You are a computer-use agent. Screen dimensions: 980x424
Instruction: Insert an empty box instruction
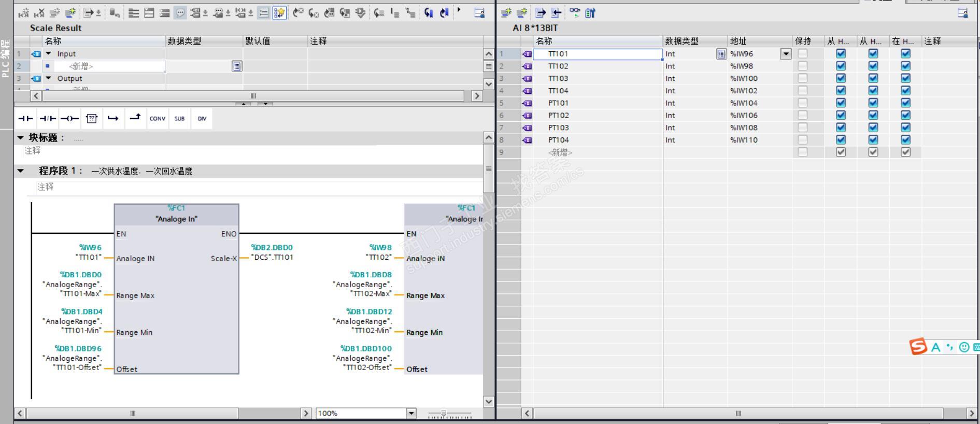point(92,119)
